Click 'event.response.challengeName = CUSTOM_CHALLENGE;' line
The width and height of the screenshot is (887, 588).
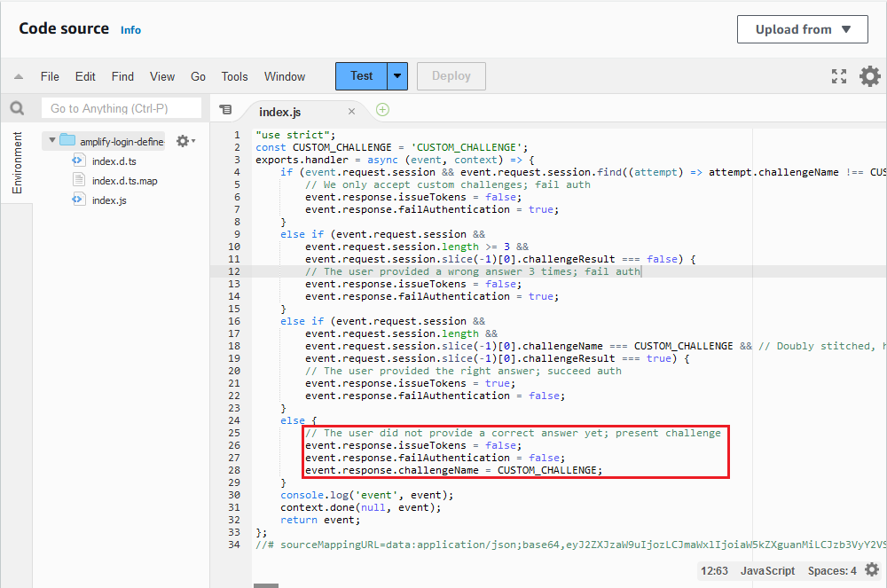pos(453,470)
